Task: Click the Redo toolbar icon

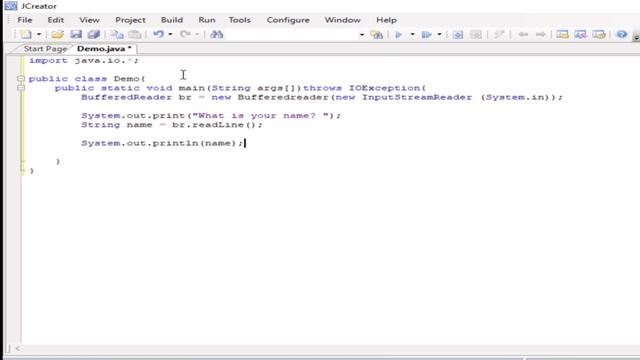Action: pyautogui.click(x=185, y=35)
